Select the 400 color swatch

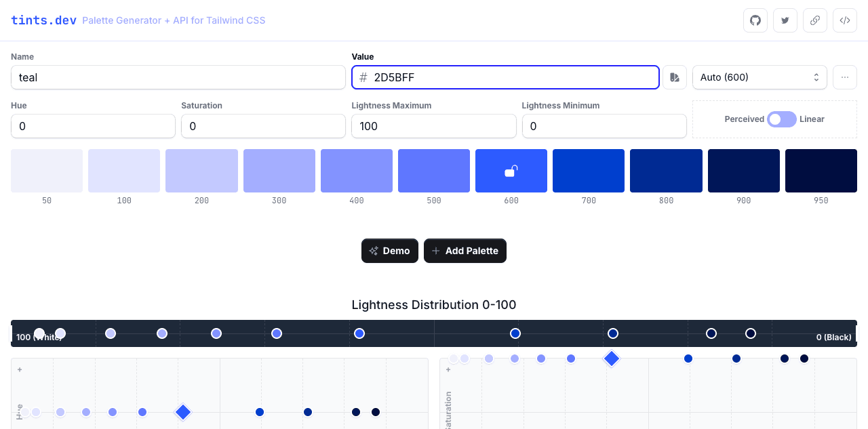[357, 171]
